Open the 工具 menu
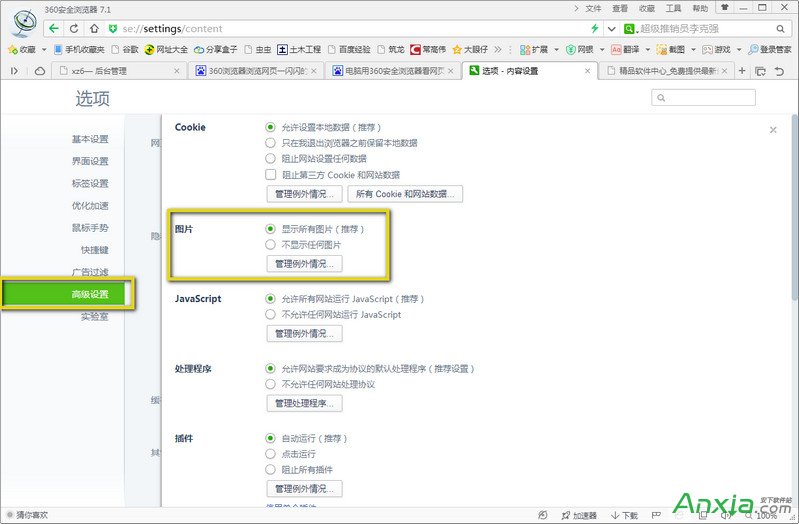Viewport: 799px width, 524px height. click(674, 8)
